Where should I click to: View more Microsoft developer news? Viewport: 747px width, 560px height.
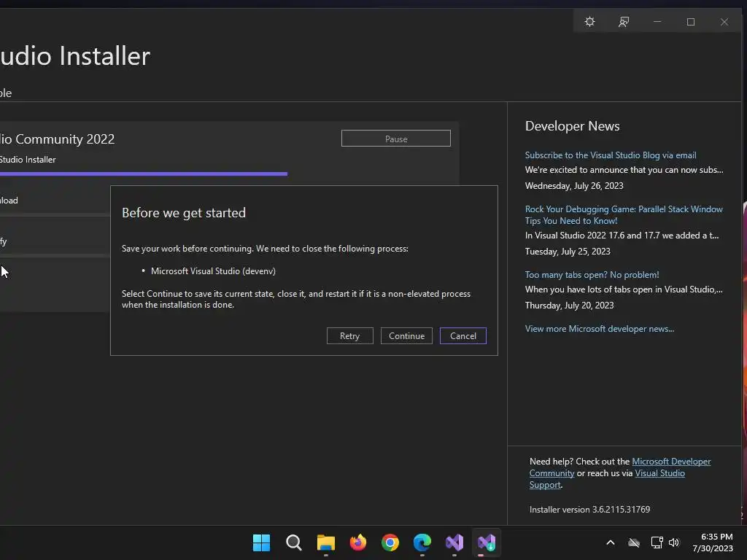[x=600, y=329]
